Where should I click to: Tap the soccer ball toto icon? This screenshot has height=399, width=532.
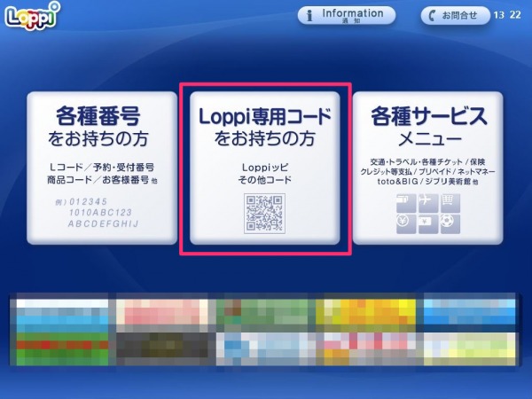(x=450, y=224)
